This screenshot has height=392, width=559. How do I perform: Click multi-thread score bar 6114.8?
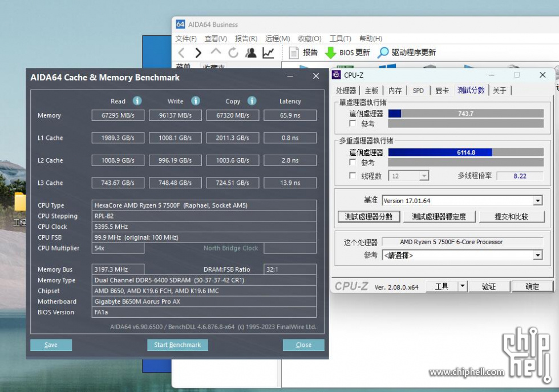tap(466, 152)
